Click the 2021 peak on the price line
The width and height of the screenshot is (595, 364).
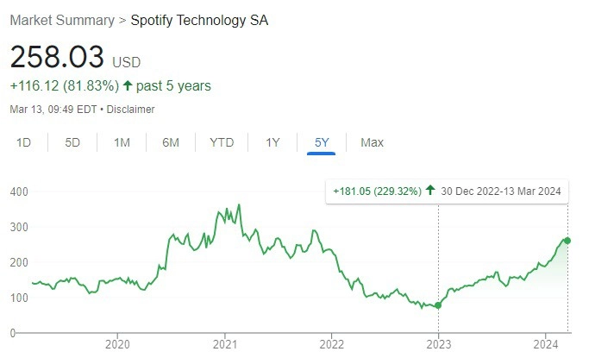pos(239,205)
